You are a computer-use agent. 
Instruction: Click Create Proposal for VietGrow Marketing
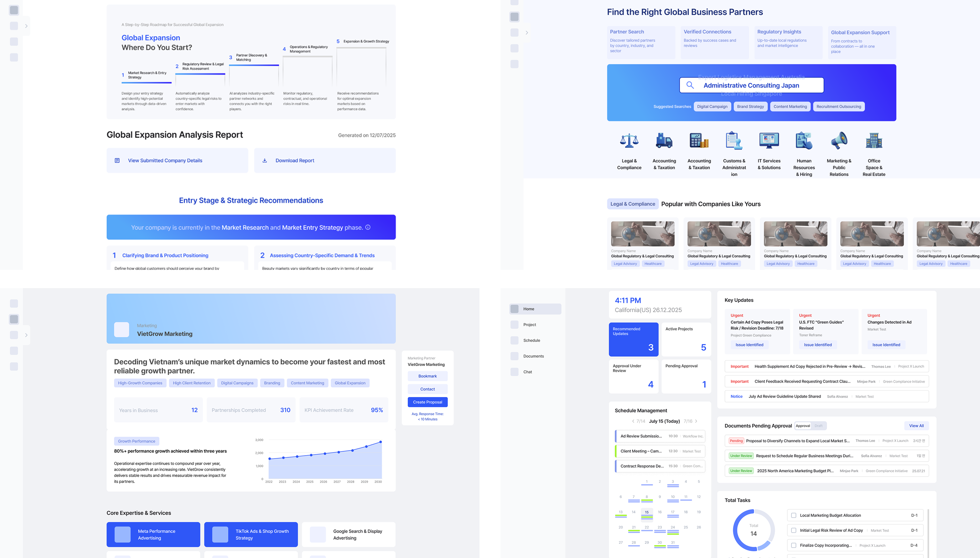click(427, 402)
